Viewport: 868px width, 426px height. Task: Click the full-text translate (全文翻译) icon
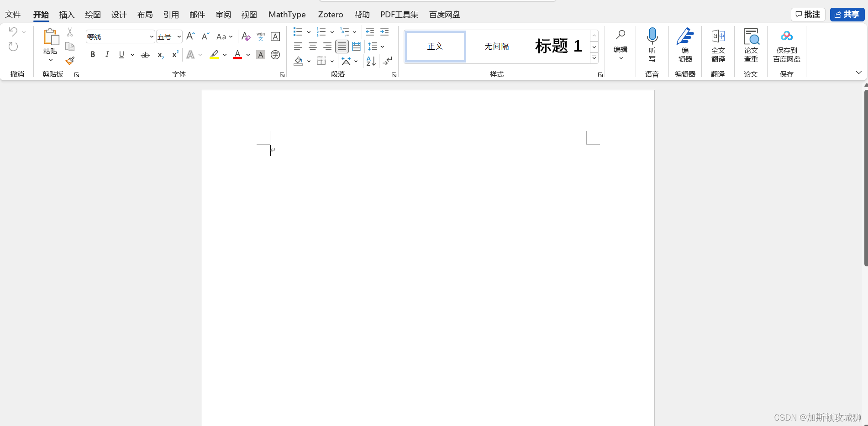[x=718, y=46]
